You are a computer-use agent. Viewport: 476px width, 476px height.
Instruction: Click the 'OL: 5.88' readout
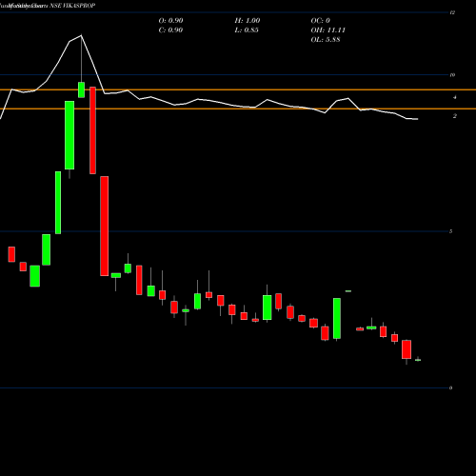tap(326, 40)
